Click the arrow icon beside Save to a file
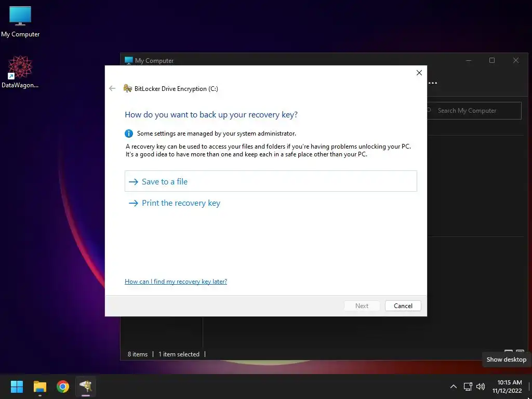 pos(134,181)
